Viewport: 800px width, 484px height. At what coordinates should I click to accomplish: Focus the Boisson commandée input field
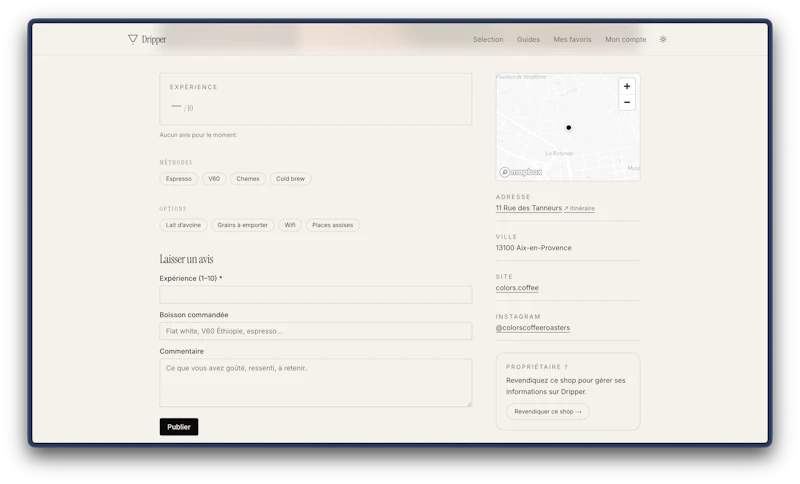[315, 331]
